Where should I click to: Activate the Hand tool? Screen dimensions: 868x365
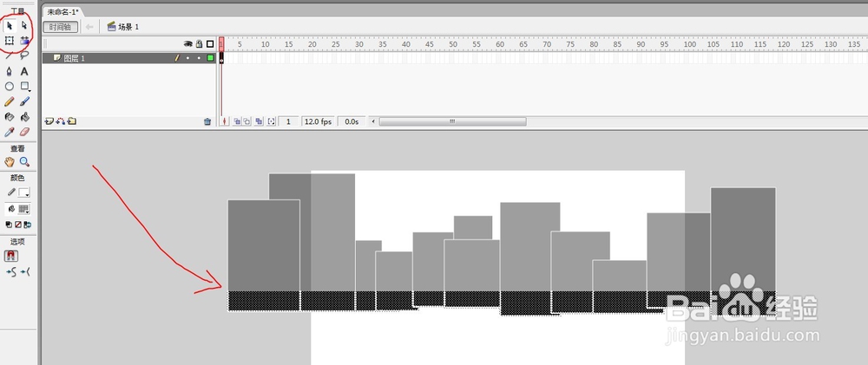[x=10, y=161]
